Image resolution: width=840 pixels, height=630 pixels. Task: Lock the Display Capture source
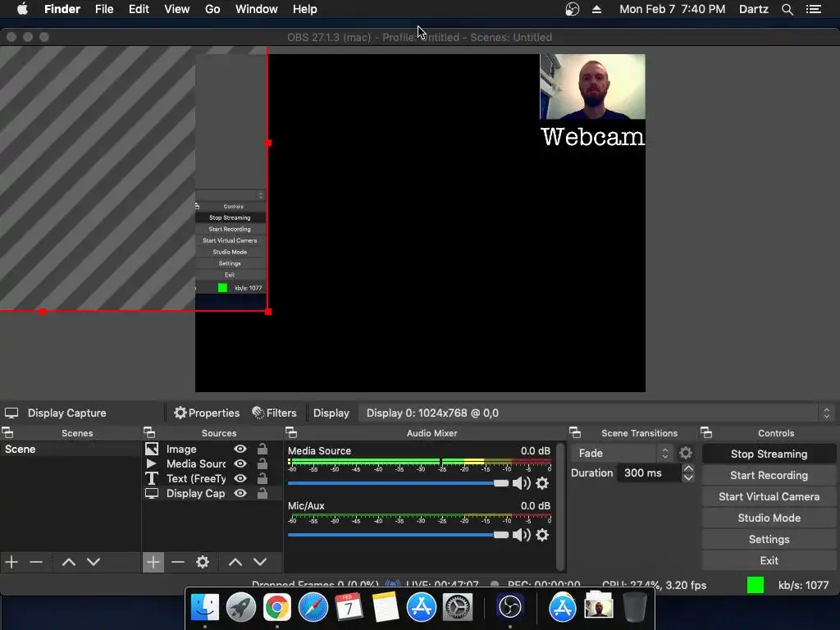(262, 493)
